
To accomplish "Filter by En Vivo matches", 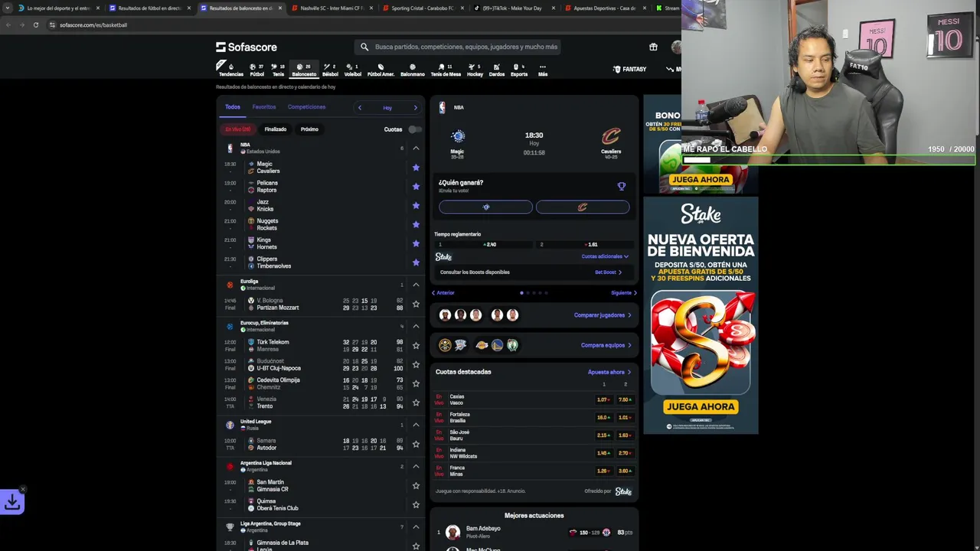I will [x=237, y=129].
